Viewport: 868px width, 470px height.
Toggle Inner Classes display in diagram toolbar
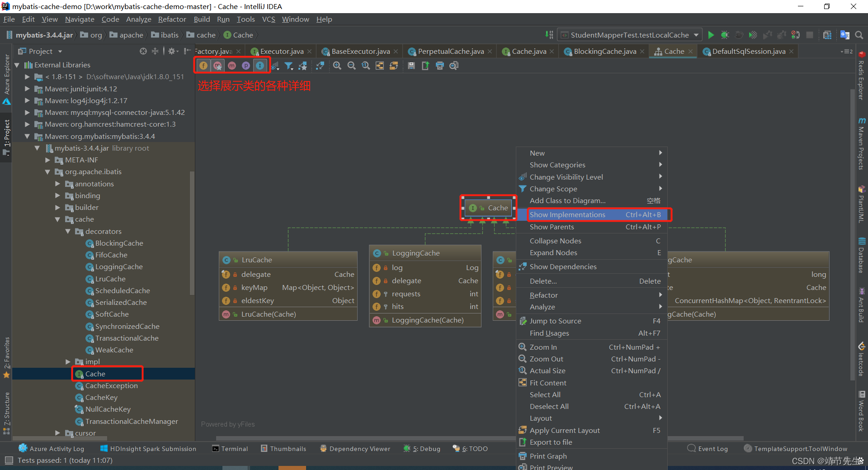260,66
